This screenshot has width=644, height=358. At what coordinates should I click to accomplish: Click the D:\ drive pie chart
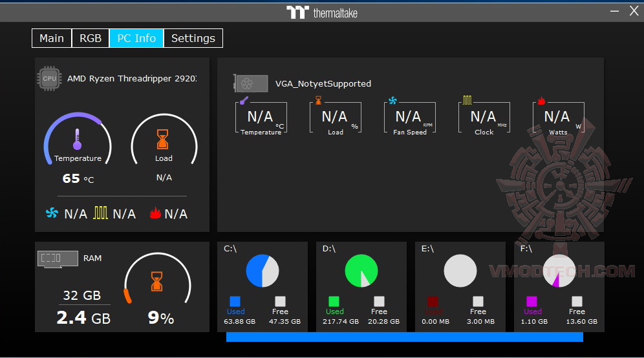coord(361,271)
